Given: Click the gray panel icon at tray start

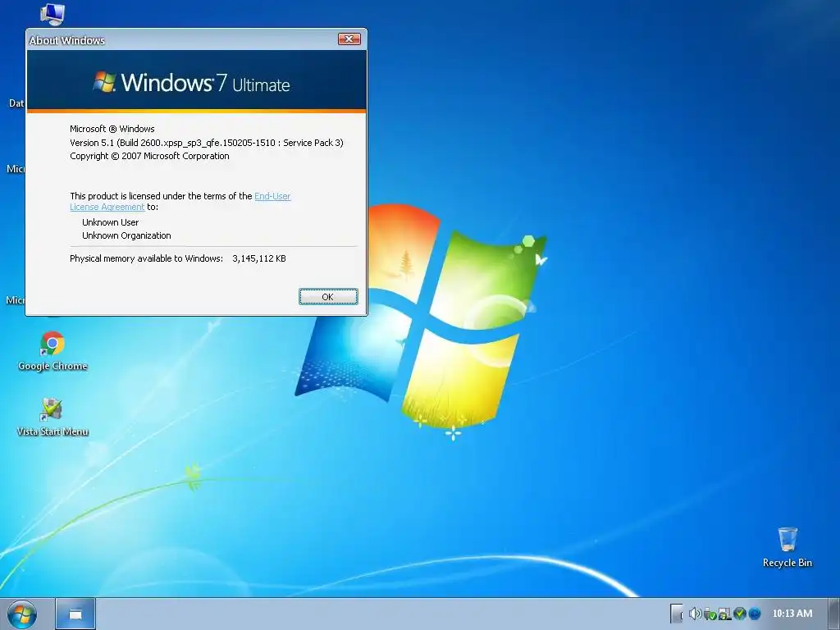Looking at the screenshot, I should [677, 613].
